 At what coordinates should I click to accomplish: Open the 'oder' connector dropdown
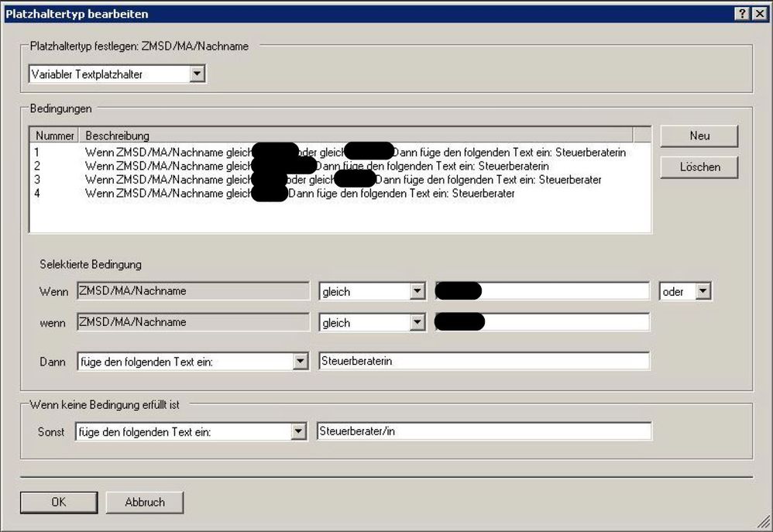tap(703, 291)
